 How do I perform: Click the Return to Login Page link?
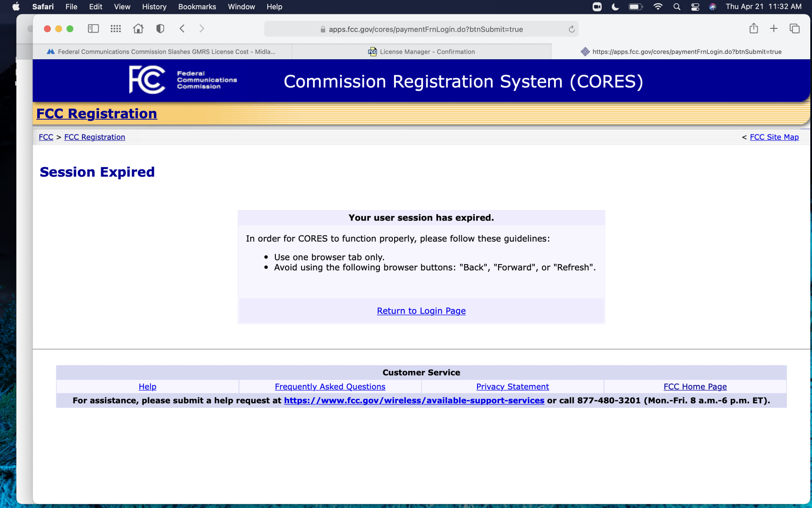coord(421,311)
